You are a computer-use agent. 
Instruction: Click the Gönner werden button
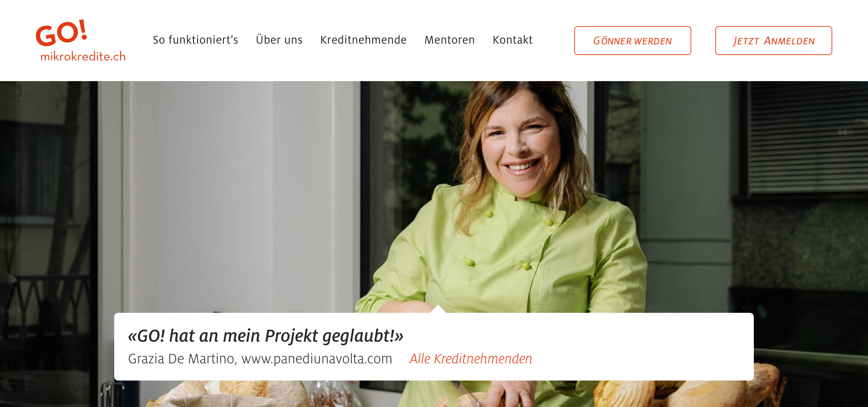[x=632, y=41]
